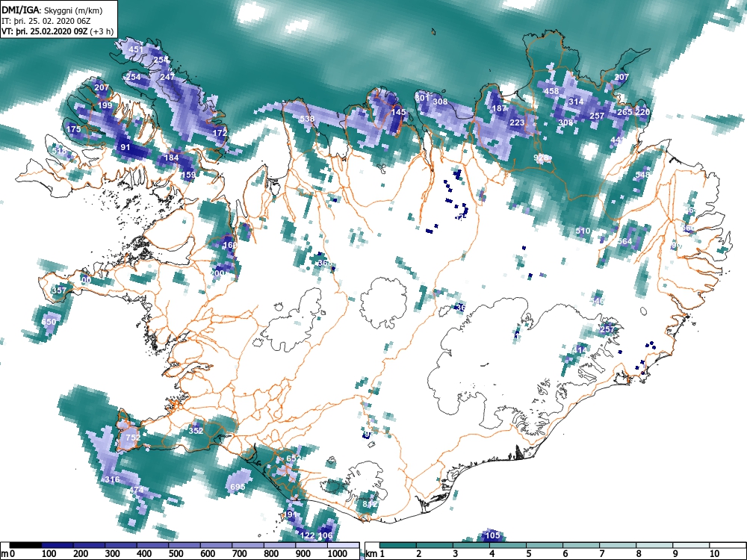This screenshot has width=747, height=560.
Task: Click the 9–10 km white legend swatch
Action: [691, 545]
